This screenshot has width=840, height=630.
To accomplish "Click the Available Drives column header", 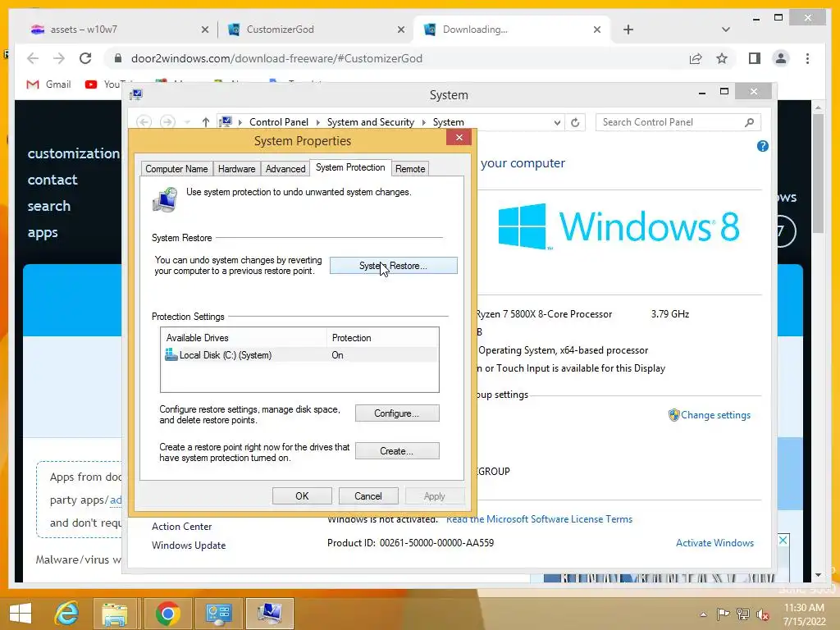I will click(244, 338).
